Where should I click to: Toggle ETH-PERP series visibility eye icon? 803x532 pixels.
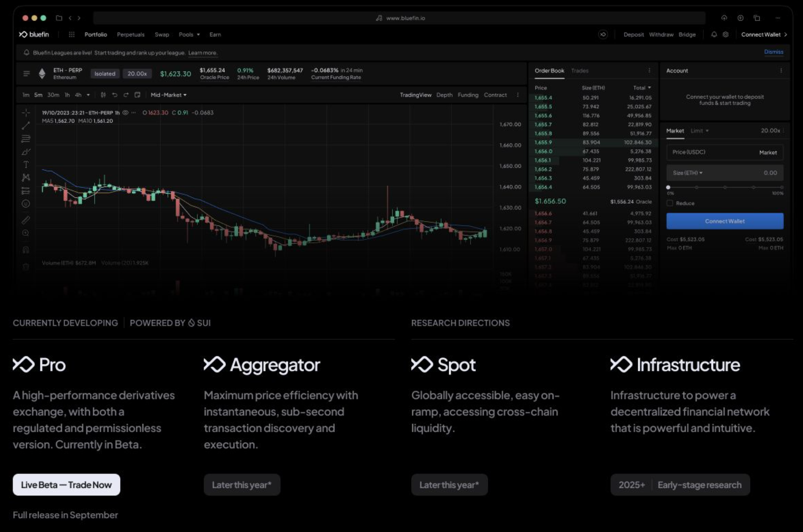125,113
